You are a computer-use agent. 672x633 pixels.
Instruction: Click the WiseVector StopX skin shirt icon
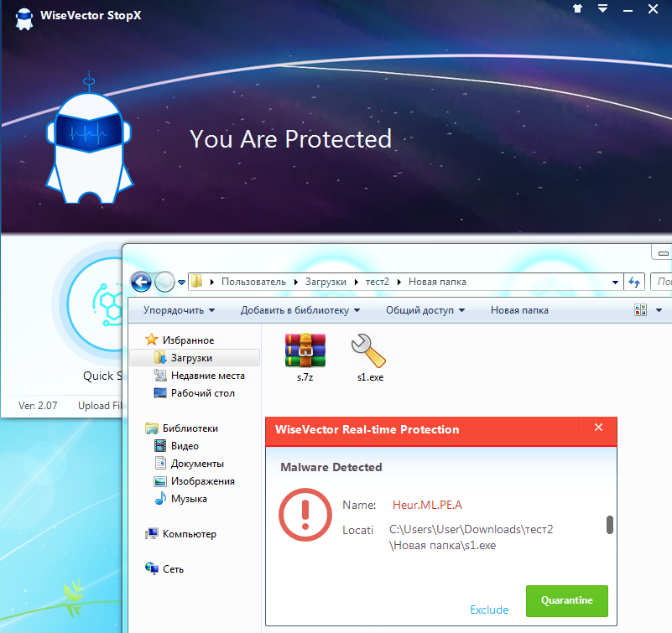tap(578, 8)
